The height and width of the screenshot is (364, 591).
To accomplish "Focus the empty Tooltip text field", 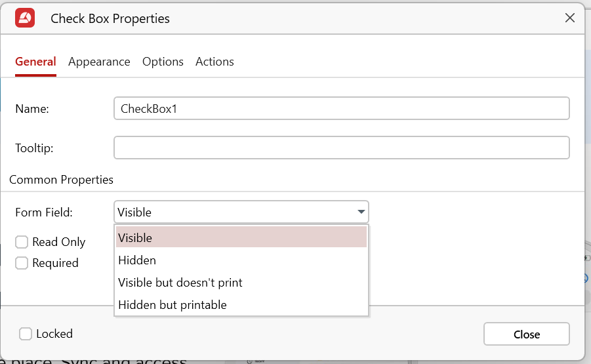I will coord(341,148).
